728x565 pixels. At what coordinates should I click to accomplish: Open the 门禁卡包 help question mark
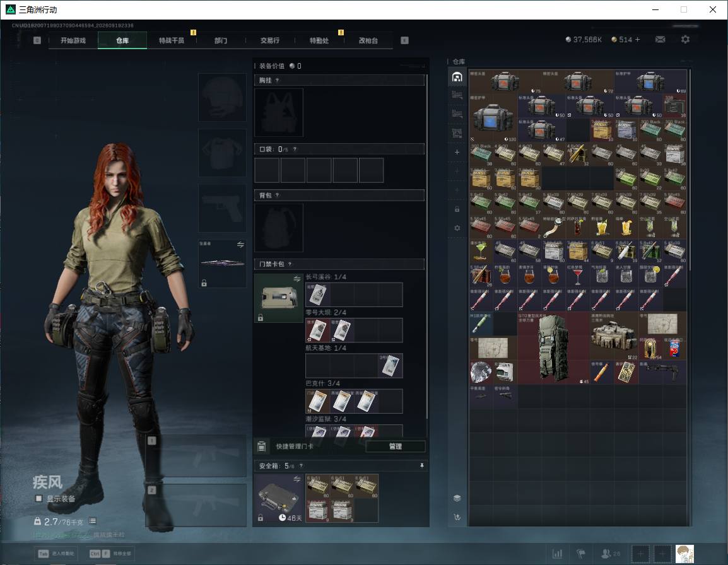click(290, 264)
